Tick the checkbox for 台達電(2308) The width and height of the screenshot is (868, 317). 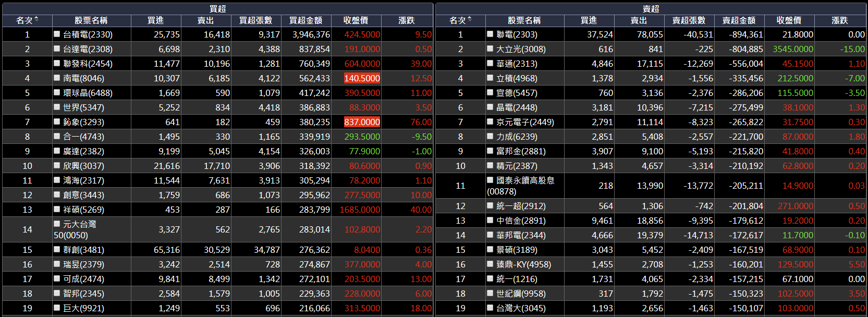[x=57, y=48]
